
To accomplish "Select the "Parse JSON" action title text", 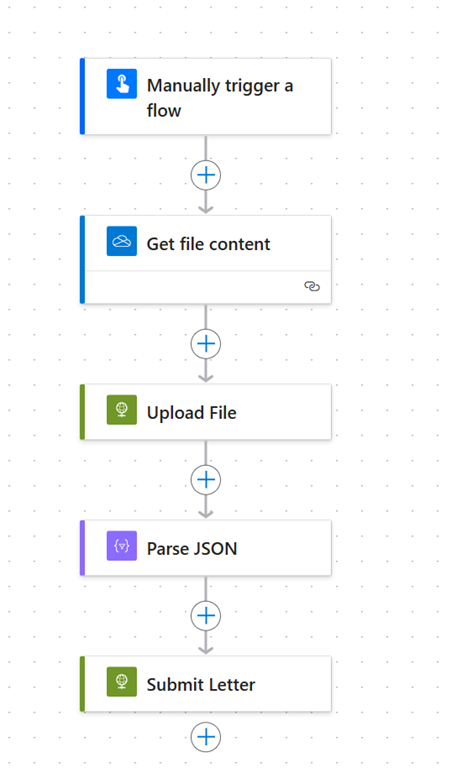I will (x=192, y=549).
